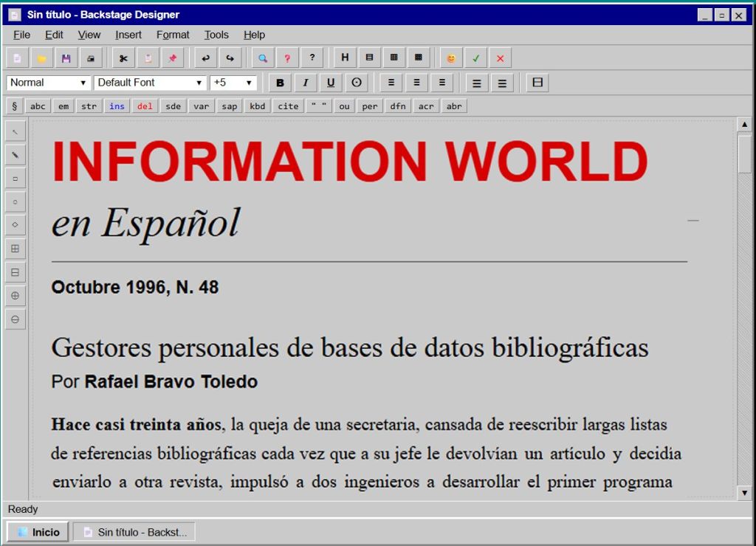Open the Tools menu
The height and width of the screenshot is (546, 756).
click(x=216, y=35)
